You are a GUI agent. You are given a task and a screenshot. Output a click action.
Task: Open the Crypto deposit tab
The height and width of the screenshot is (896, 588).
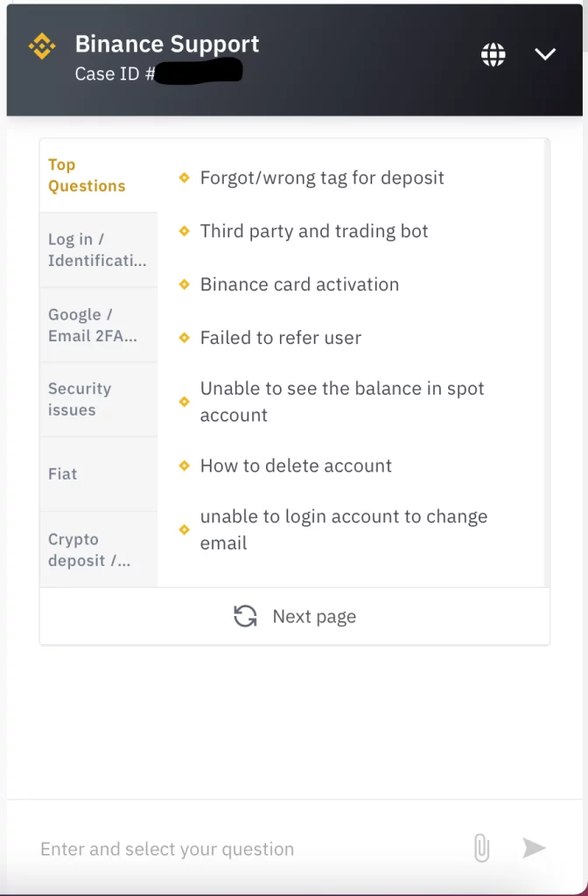click(89, 549)
